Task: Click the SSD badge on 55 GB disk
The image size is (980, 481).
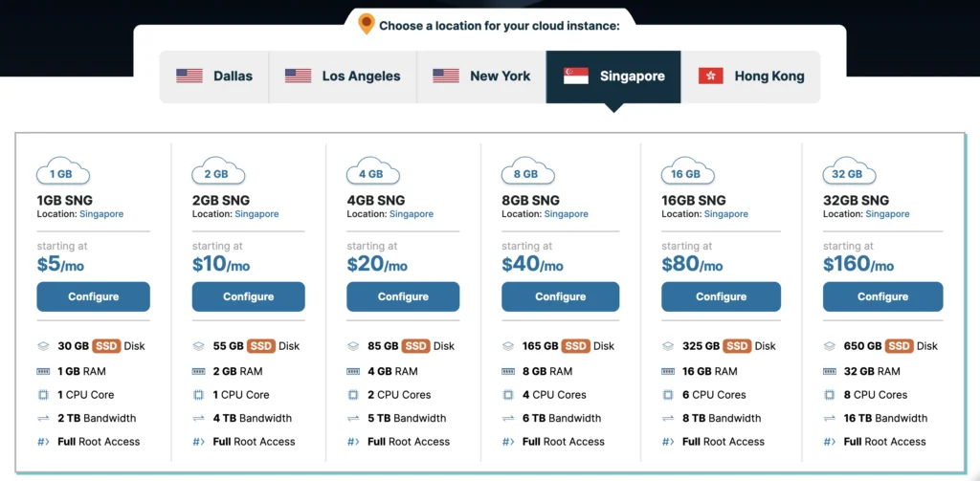Action: tap(261, 346)
